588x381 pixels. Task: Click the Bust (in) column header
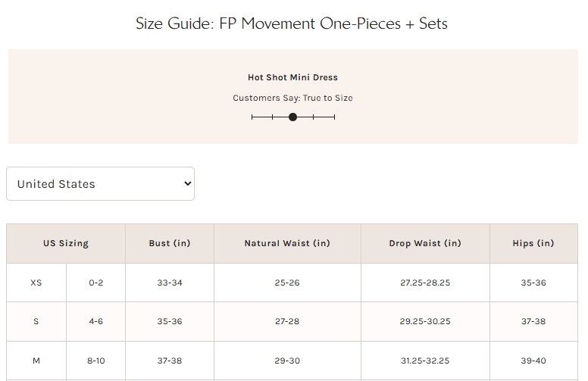170,243
